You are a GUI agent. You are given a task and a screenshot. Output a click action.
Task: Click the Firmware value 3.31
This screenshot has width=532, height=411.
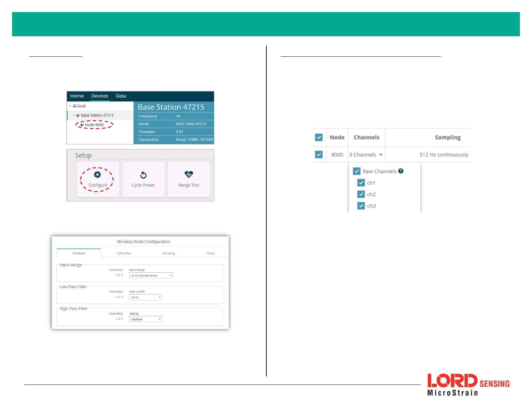179,132
